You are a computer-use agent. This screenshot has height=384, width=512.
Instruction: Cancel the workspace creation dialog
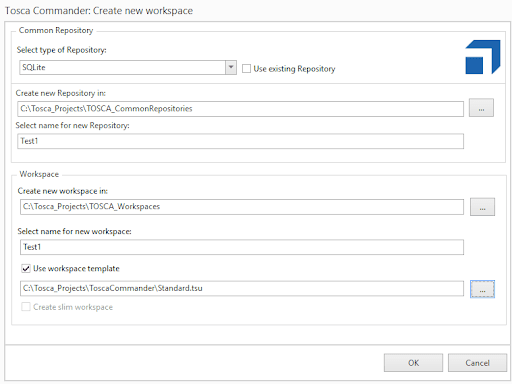click(477, 363)
